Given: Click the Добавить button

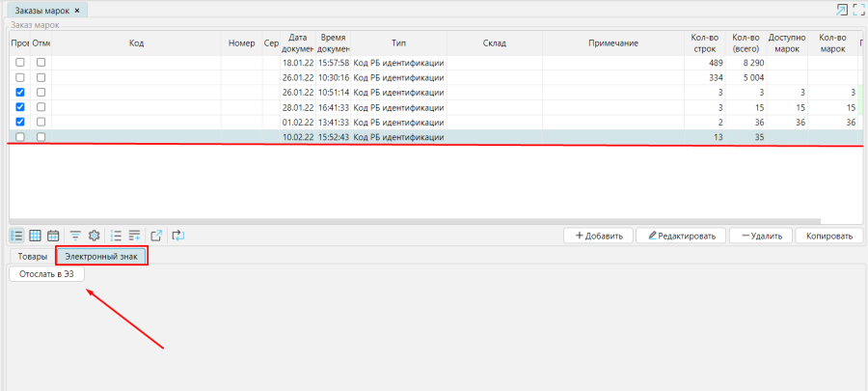Looking at the screenshot, I should click(598, 235).
